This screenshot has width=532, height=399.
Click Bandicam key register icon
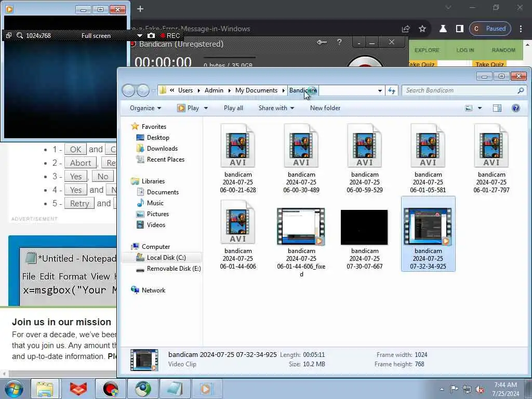click(x=322, y=43)
